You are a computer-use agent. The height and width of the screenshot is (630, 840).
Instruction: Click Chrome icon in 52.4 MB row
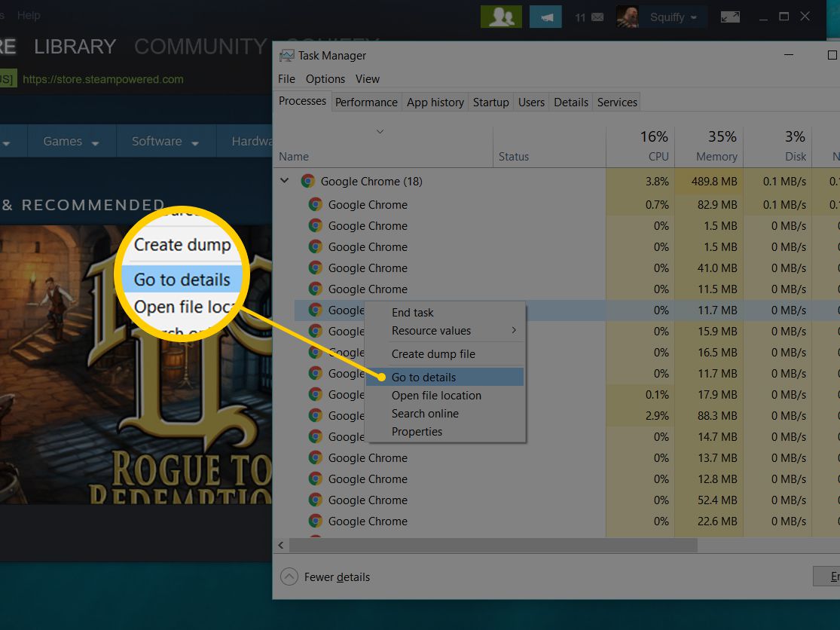pyautogui.click(x=315, y=500)
